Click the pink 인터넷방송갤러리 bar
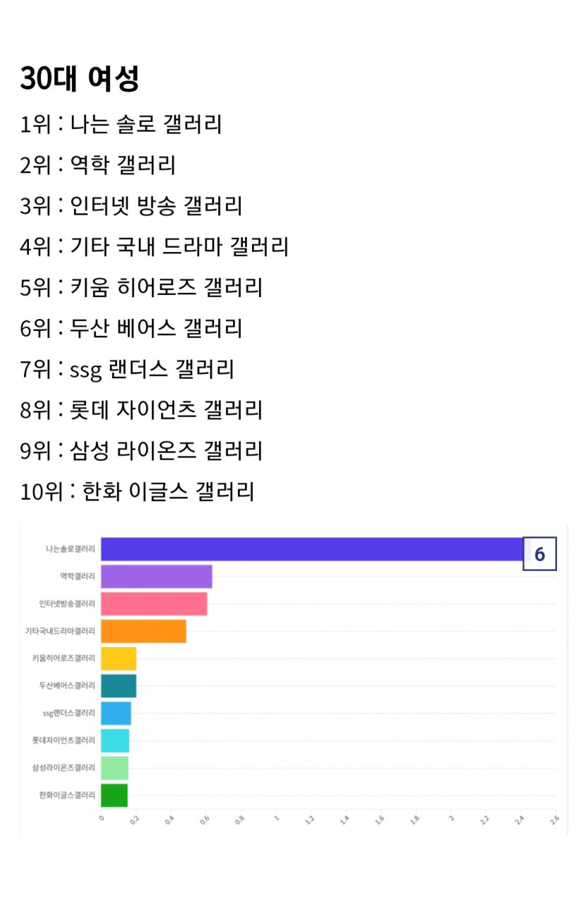This screenshot has width=588, height=909. 154,604
